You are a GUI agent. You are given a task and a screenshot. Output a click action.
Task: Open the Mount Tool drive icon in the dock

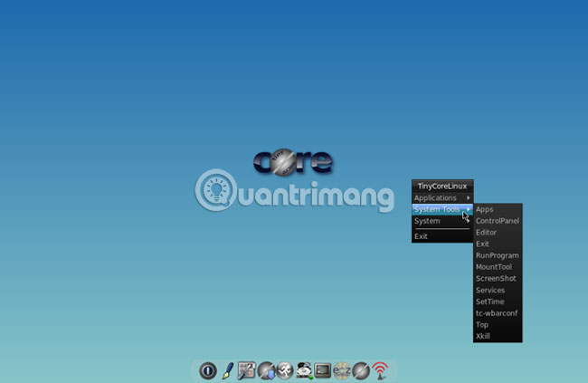[x=304, y=370]
